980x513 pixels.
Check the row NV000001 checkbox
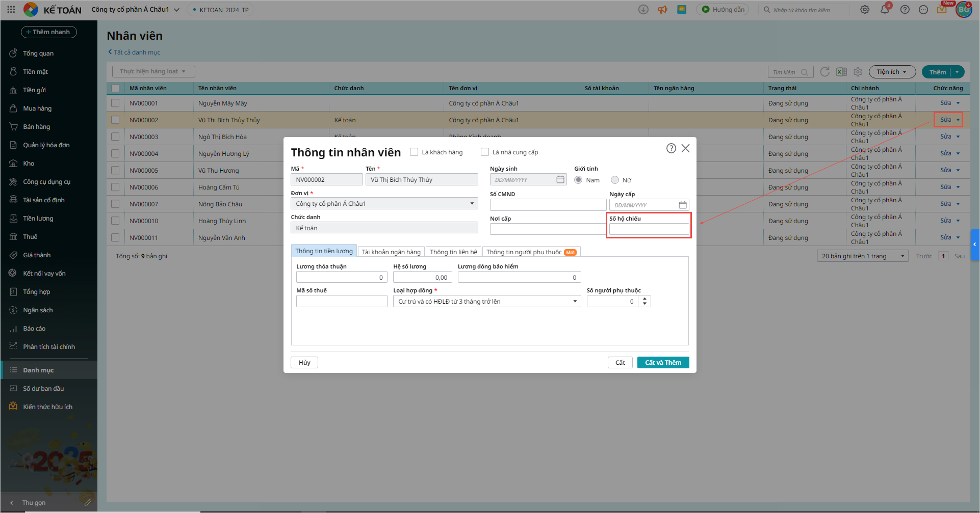tap(115, 103)
